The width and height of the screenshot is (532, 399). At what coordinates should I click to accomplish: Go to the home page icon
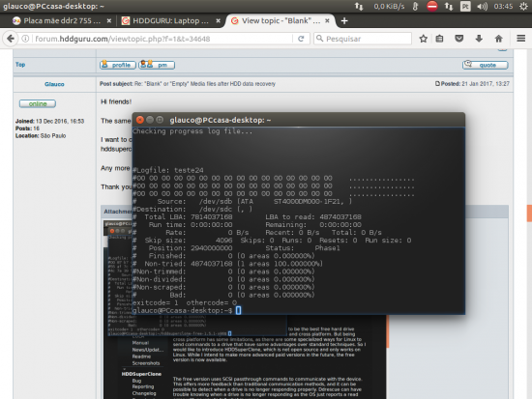(x=498, y=39)
